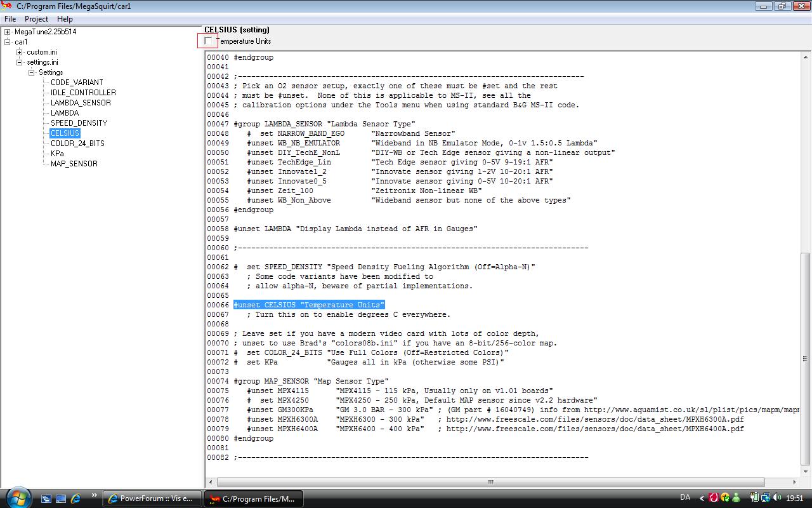Select the car1 project label
The image size is (812, 508).
coord(21,42)
